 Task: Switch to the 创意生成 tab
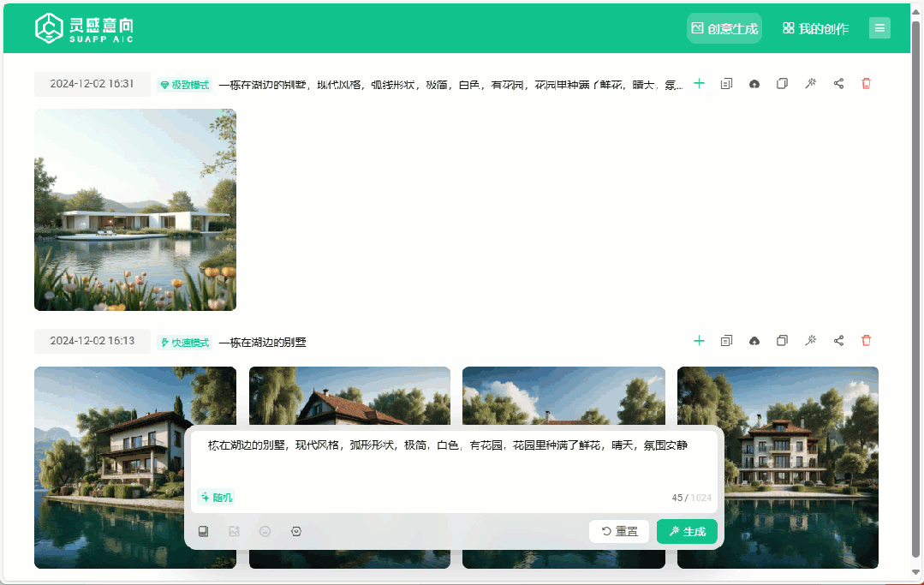pyautogui.click(x=724, y=28)
